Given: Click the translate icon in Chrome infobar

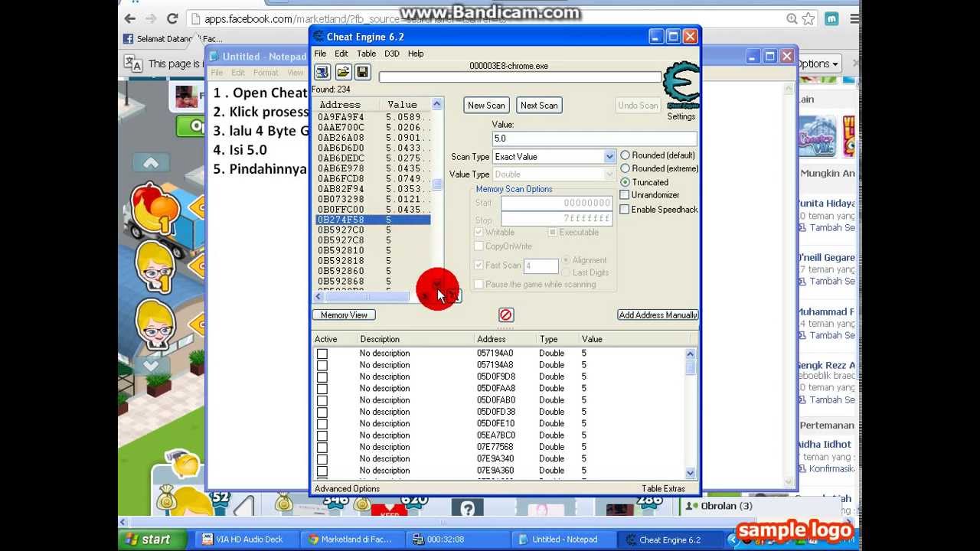Looking at the screenshot, I should pos(133,64).
